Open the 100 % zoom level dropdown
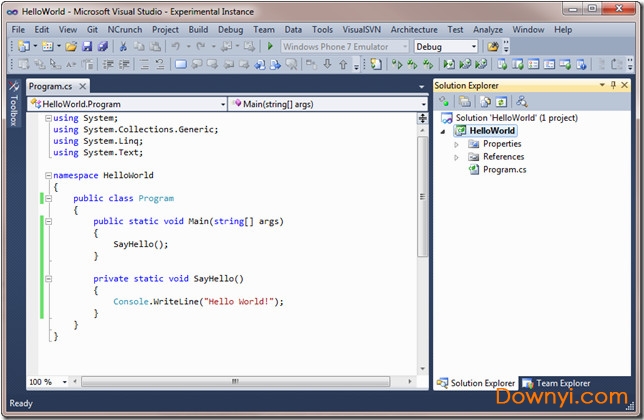Viewport: 644px width, 420px height. (62, 382)
